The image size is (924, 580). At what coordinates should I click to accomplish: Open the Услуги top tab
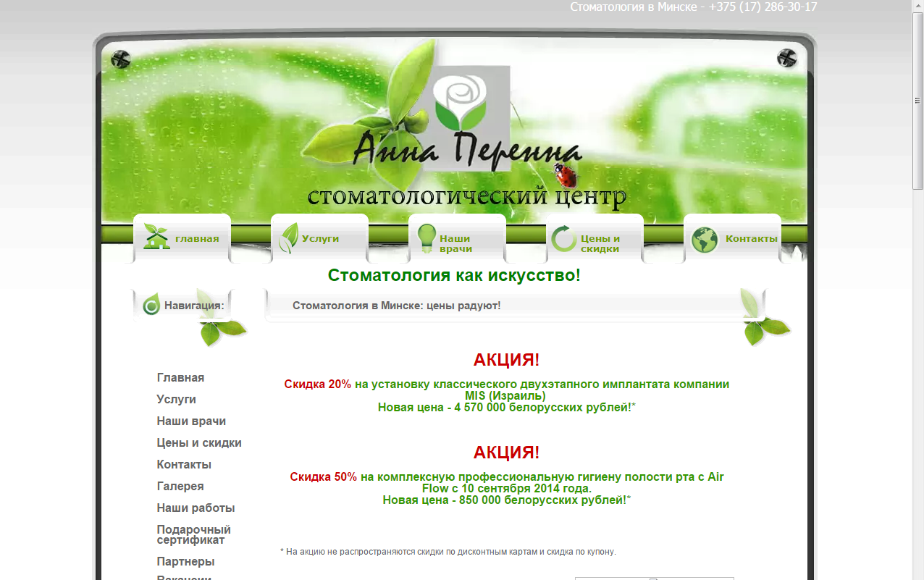tap(319, 238)
